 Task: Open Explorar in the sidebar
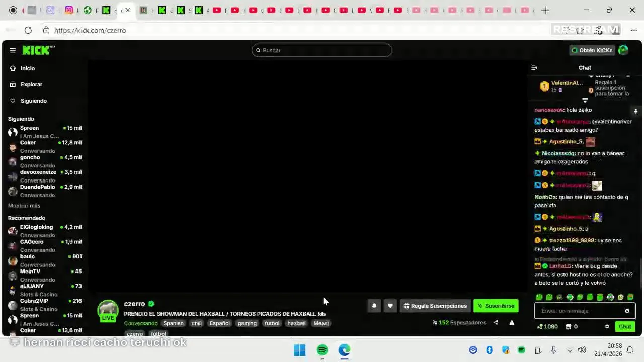click(31, 84)
